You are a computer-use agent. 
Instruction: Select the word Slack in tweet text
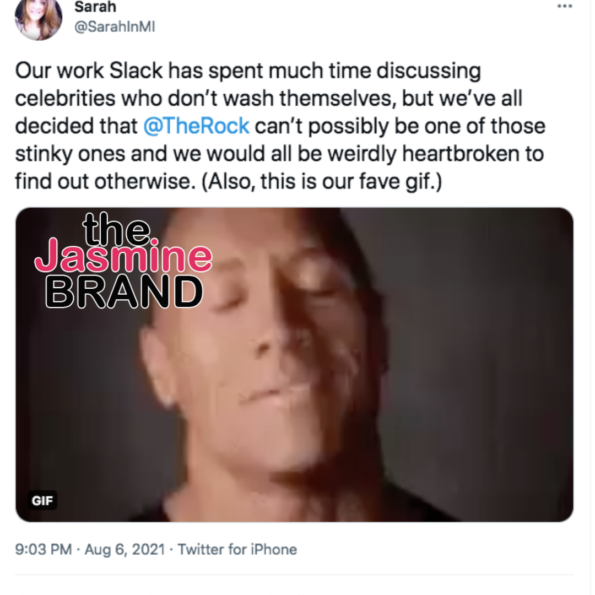tap(136, 71)
